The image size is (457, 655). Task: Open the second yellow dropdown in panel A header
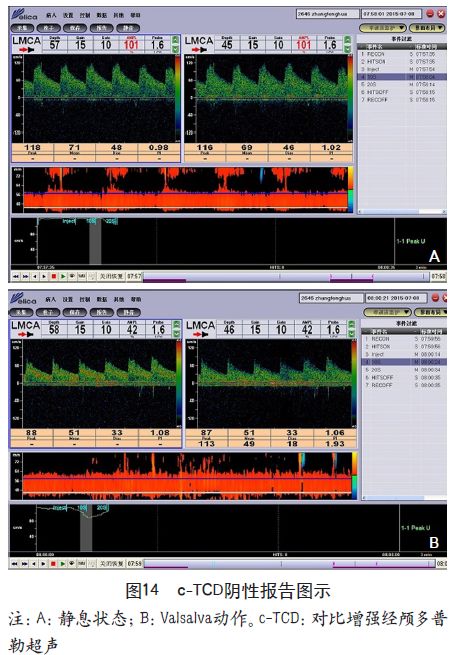tap(427, 28)
